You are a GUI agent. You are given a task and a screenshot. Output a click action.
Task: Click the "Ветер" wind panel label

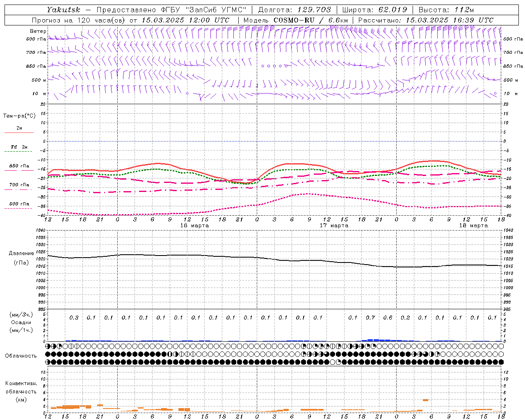pos(38,31)
